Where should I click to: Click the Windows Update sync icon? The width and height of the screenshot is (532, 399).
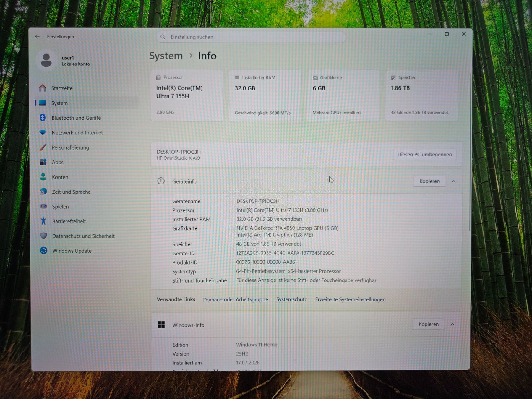44,251
